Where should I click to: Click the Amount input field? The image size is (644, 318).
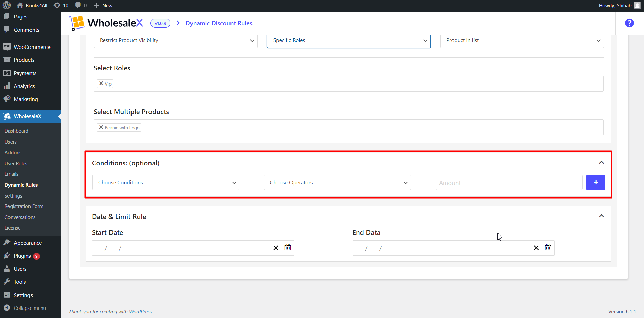click(509, 183)
